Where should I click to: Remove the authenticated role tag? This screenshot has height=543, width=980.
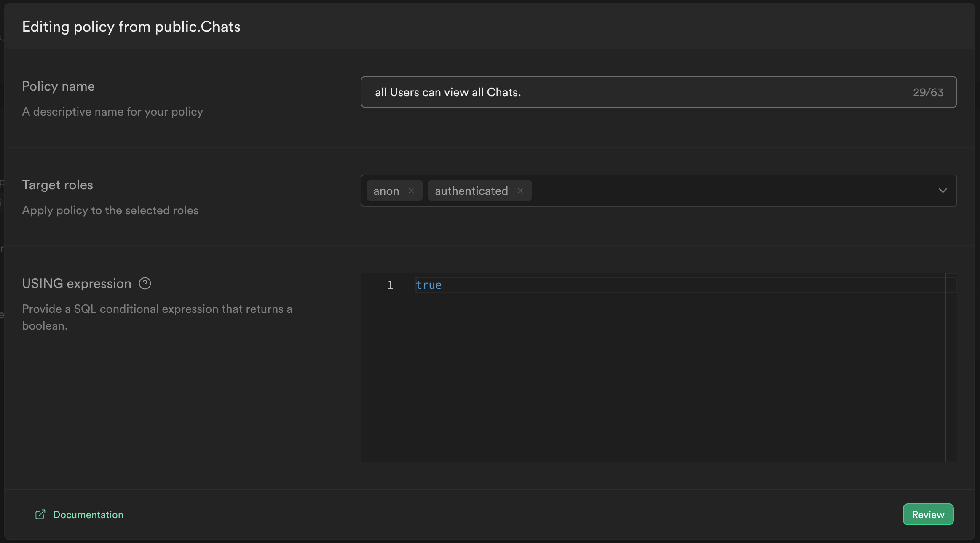520,191
